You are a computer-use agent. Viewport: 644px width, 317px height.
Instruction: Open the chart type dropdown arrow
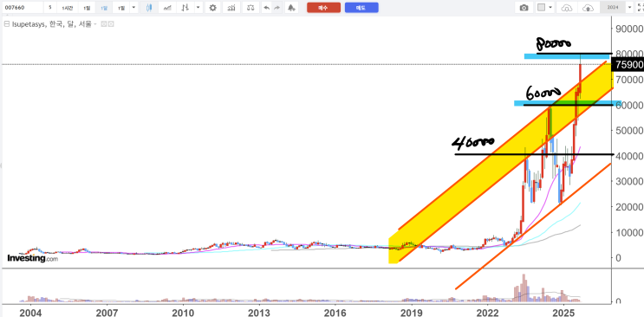(198, 8)
